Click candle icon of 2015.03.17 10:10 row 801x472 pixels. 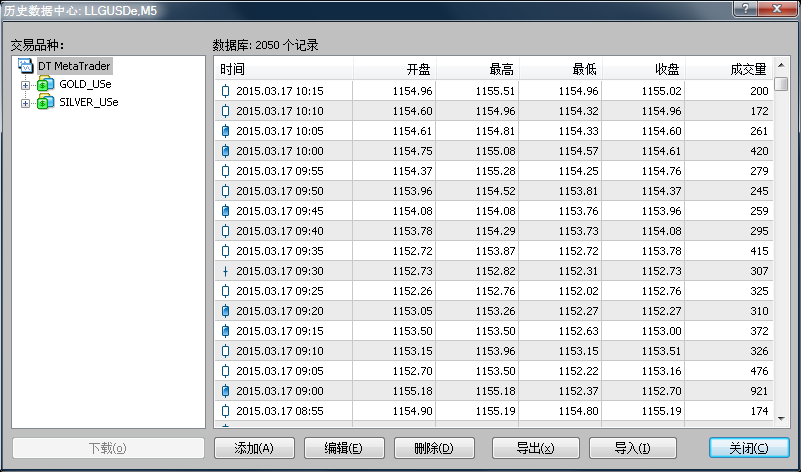pyautogui.click(x=225, y=111)
